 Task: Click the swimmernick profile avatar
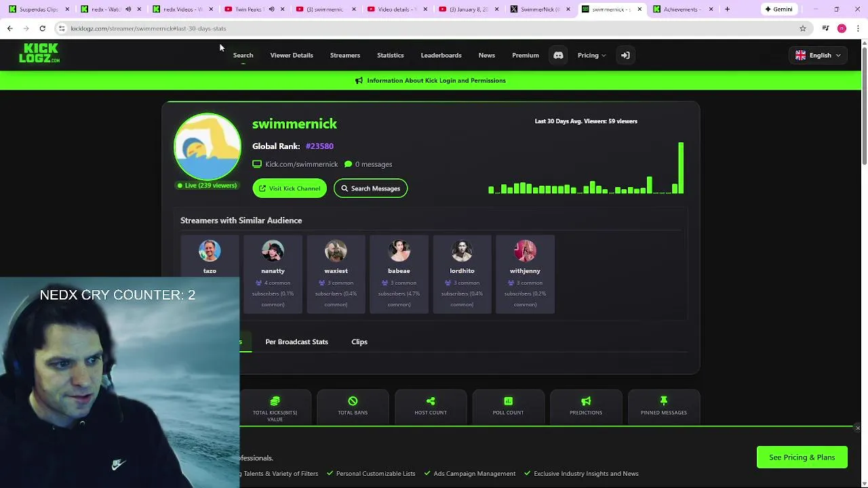(x=208, y=147)
